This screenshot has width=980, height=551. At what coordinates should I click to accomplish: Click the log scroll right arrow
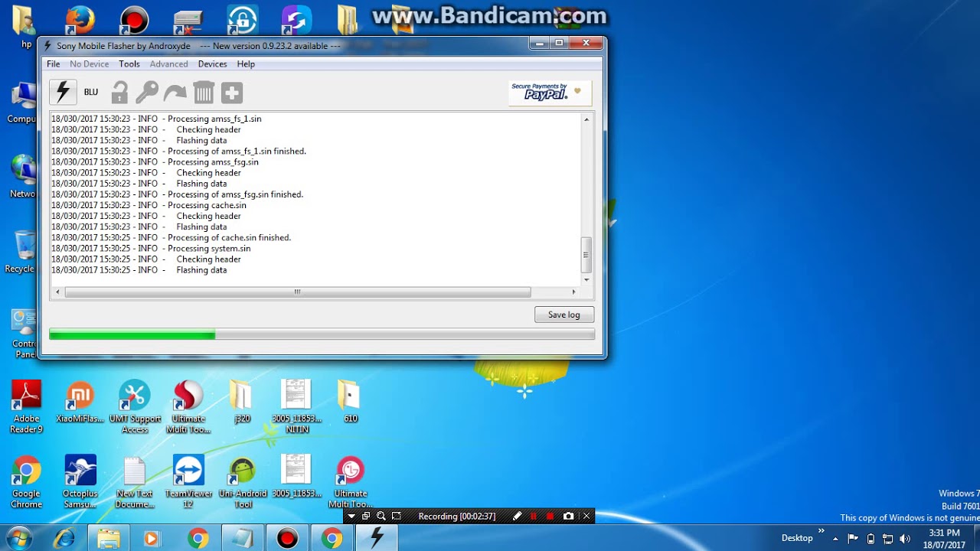point(573,292)
